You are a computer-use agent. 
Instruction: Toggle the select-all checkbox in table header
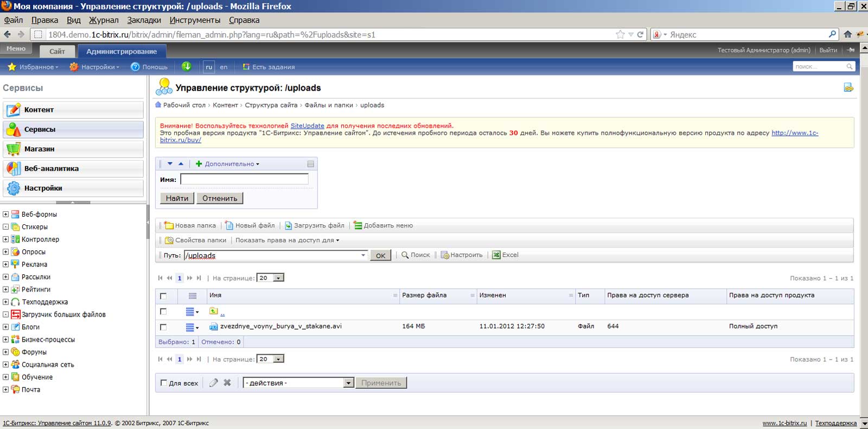[163, 296]
